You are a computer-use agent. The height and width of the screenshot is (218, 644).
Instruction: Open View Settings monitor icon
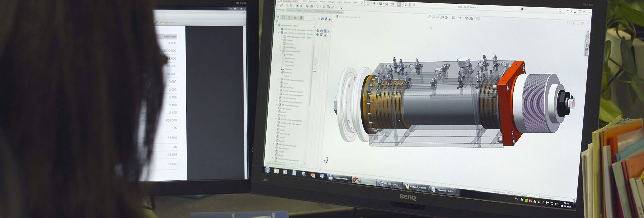pos(478,19)
